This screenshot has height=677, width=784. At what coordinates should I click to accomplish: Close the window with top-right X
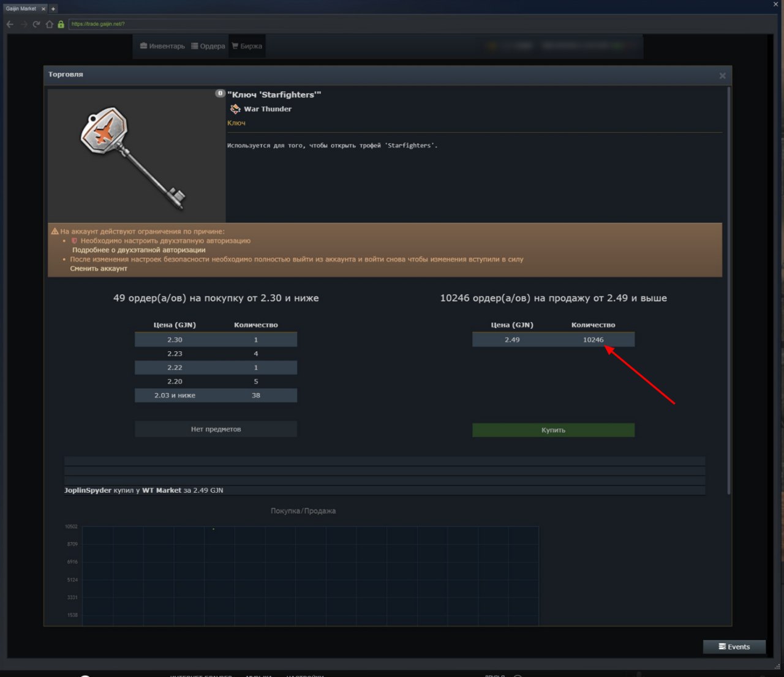click(775, 4)
